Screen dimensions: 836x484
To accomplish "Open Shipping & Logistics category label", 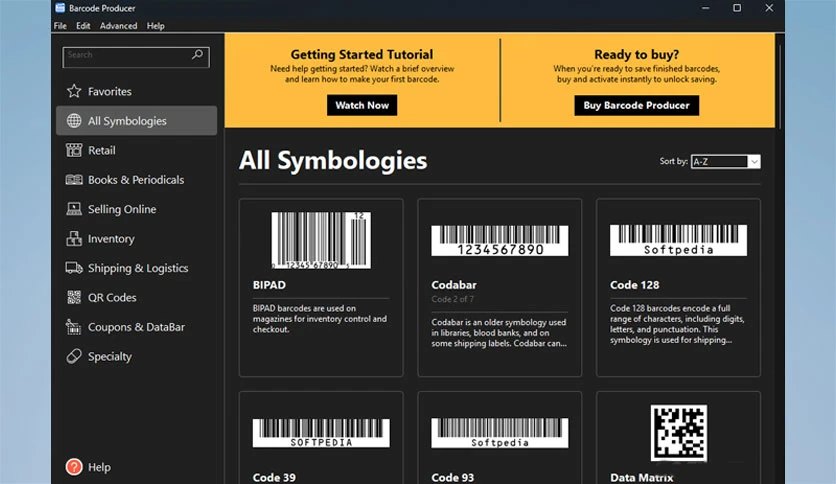I will click(138, 268).
